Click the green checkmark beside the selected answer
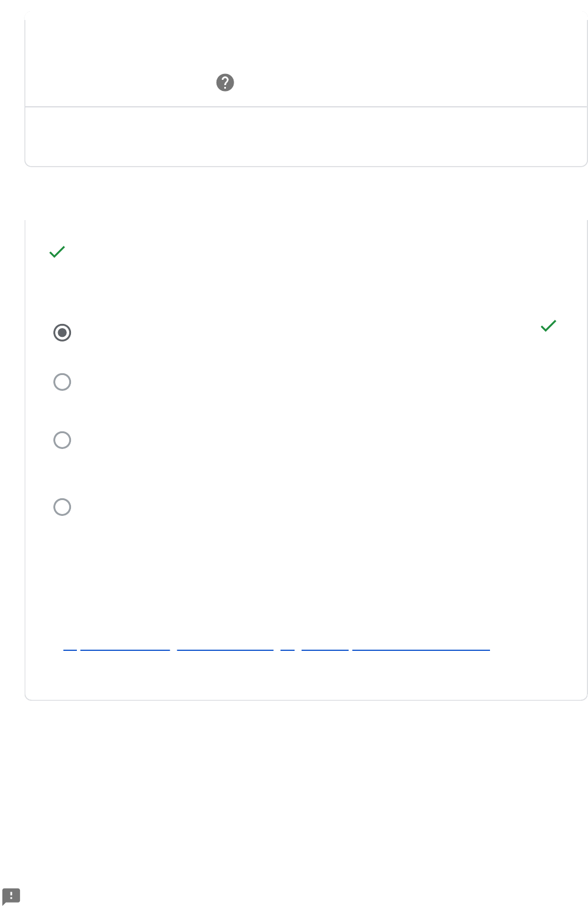 point(548,326)
